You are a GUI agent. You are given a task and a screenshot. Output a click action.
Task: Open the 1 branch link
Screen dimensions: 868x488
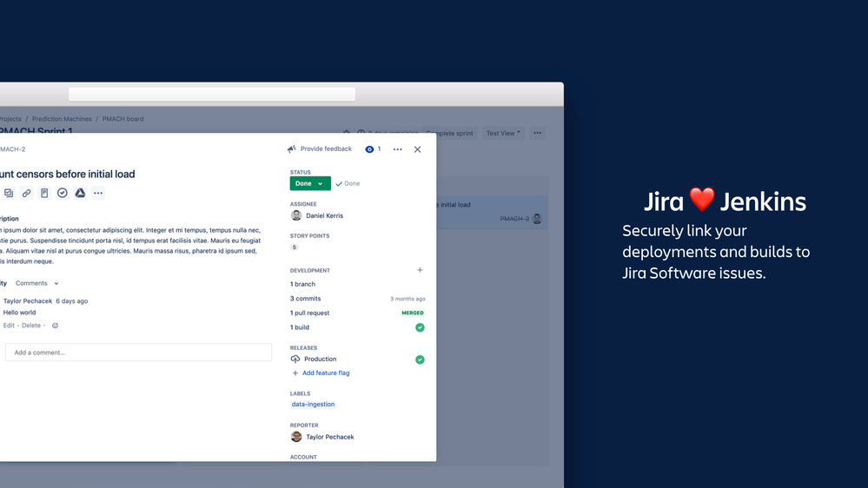[303, 285]
